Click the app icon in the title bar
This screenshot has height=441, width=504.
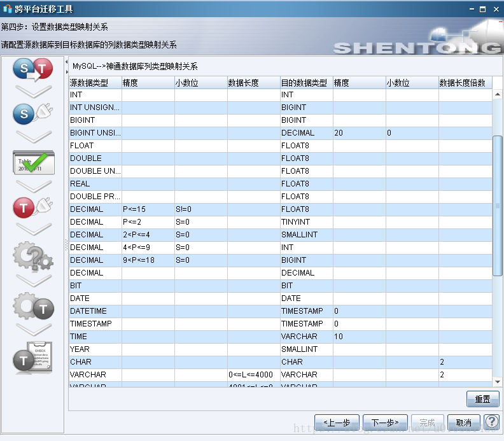click(x=7, y=9)
